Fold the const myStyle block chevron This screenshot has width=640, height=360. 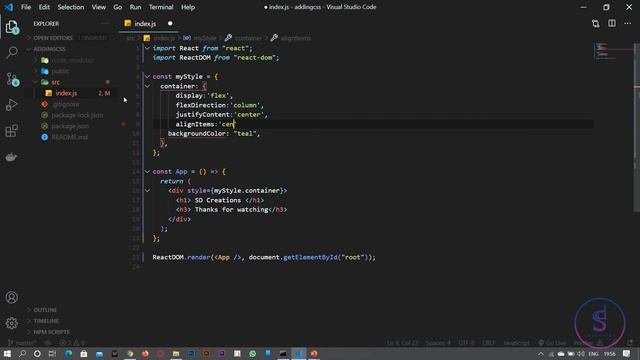point(147,76)
